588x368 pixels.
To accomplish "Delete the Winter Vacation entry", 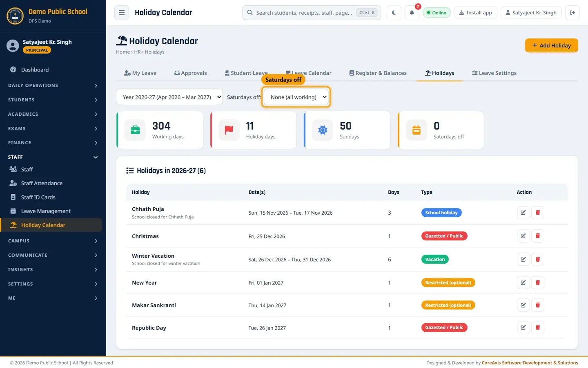I will 538,259.
